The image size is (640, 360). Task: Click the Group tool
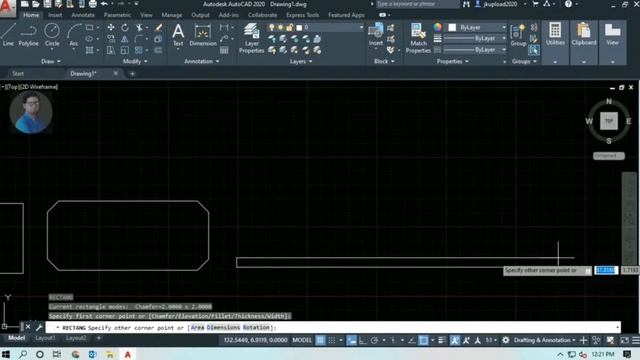pyautogui.click(x=518, y=35)
